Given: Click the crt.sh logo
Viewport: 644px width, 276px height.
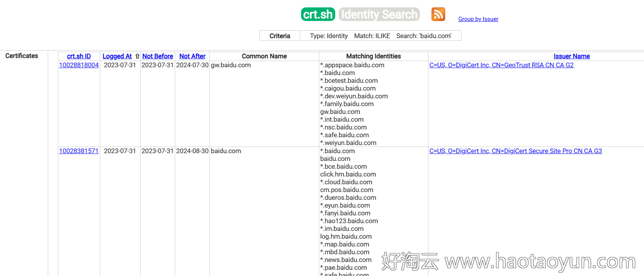Looking at the screenshot, I should click(x=318, y=14).
